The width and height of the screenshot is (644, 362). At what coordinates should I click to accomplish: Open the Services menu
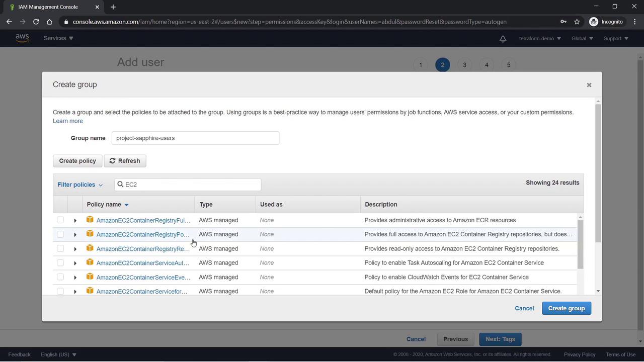(58, 38)
